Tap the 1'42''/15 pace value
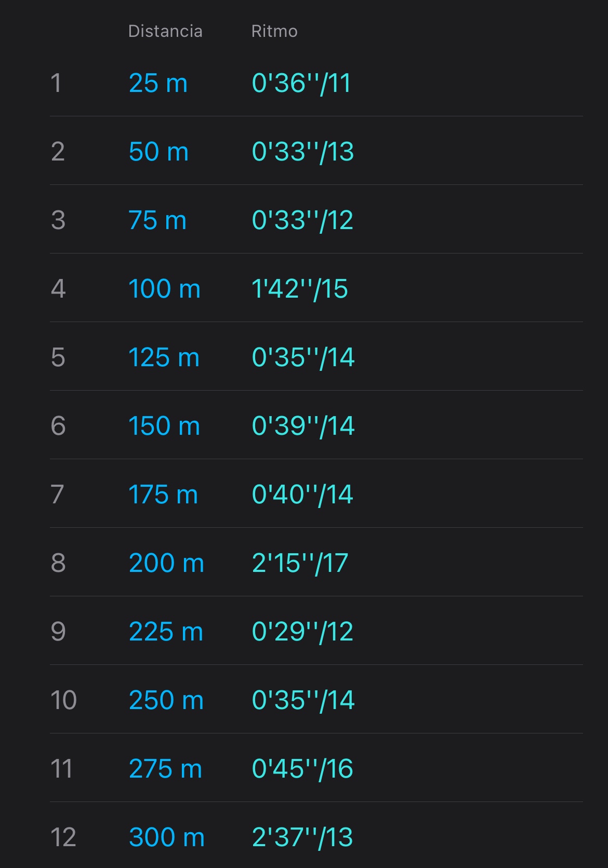 click(300, 289)
